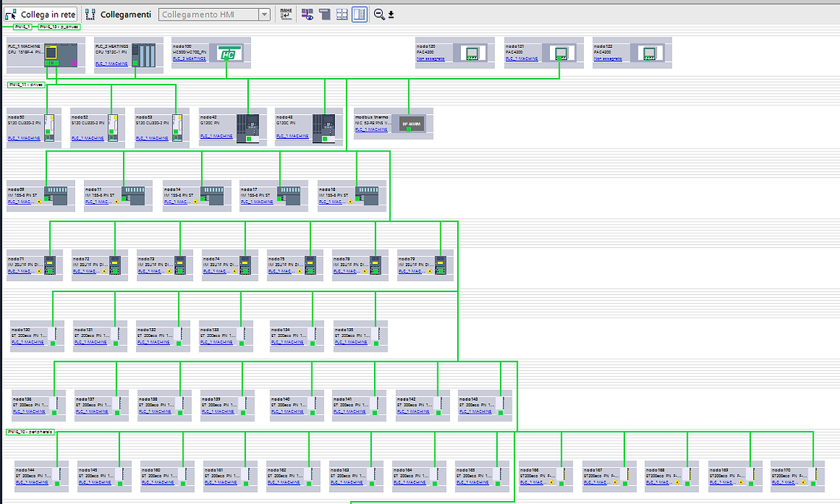Image resolution: width=840 pixels, height=504 pixels.
Task: Select the nodo122 PAC4200 device icon
Action: (x=649, y=54)
